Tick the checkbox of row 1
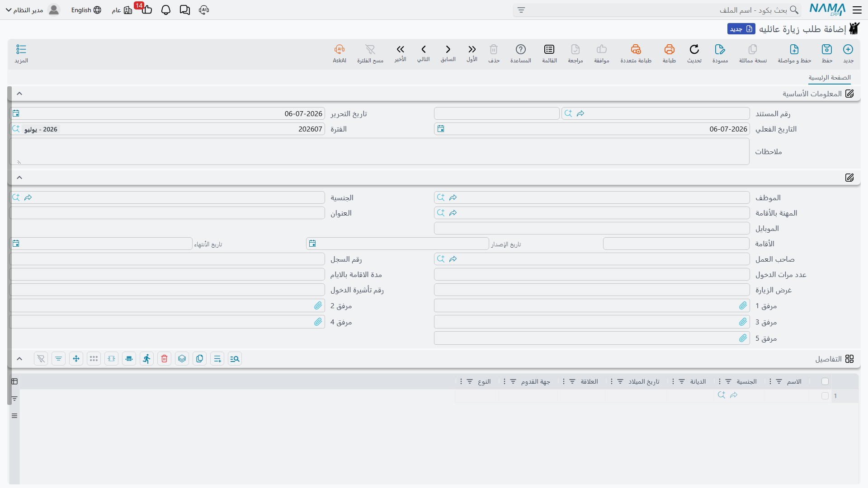The height and width of the screenshot is (488, 868). (x=825, y=396)
